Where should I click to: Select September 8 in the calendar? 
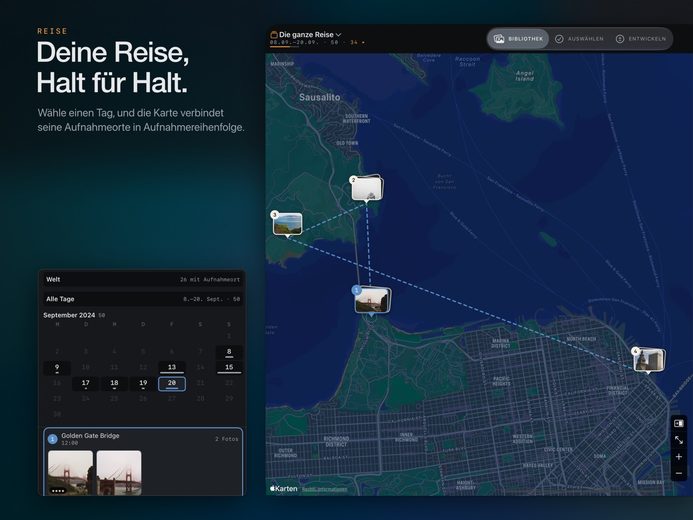(229, 352)
